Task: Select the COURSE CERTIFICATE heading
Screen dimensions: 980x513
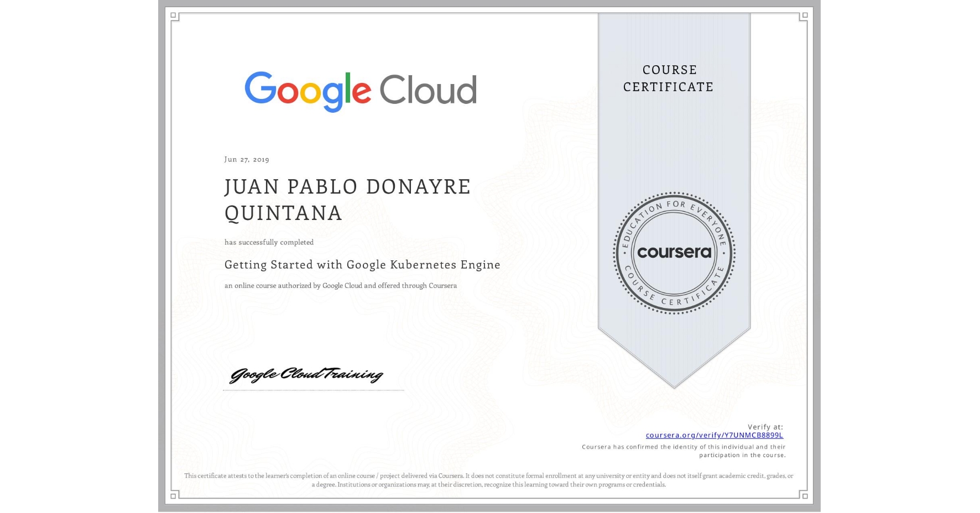Action: pos(669,78)
